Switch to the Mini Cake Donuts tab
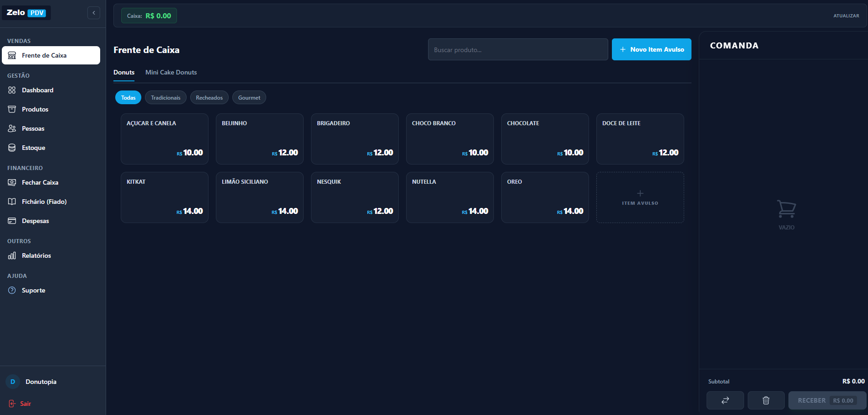The image size is (868, 415). coord(171,72)
